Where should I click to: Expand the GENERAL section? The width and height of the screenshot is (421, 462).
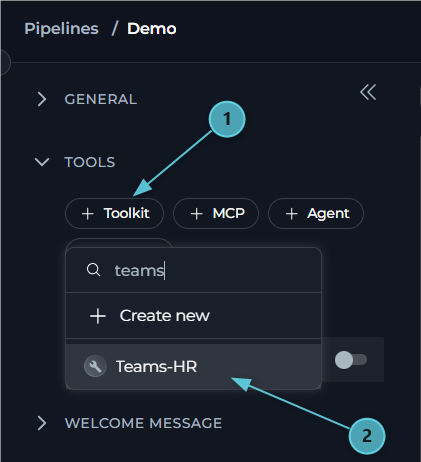coord(42,99)
